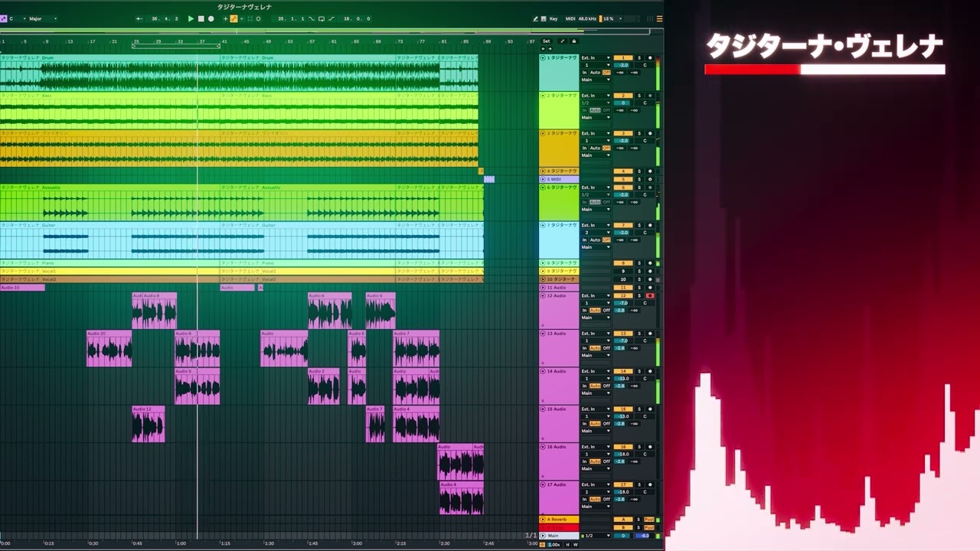Toggle the Punch-Out switch

(331, 18)
